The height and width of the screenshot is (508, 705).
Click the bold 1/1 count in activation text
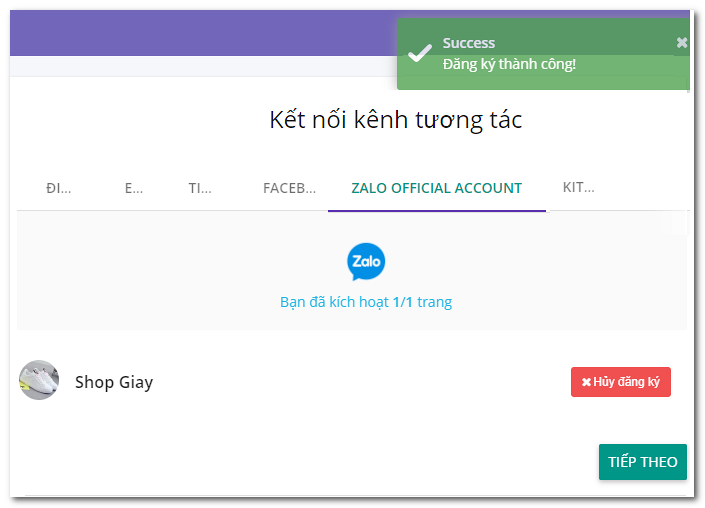coord(403,302)
